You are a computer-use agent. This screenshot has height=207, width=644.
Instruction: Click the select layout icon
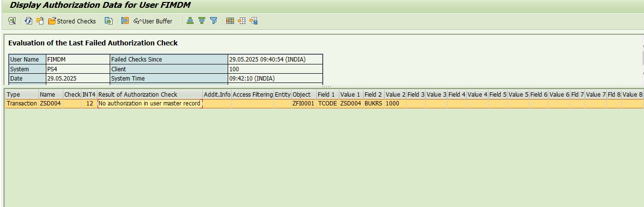[242, 21]
